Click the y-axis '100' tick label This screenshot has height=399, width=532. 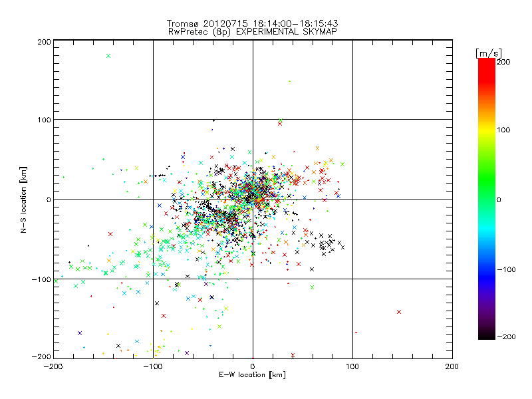click(44, 120)
